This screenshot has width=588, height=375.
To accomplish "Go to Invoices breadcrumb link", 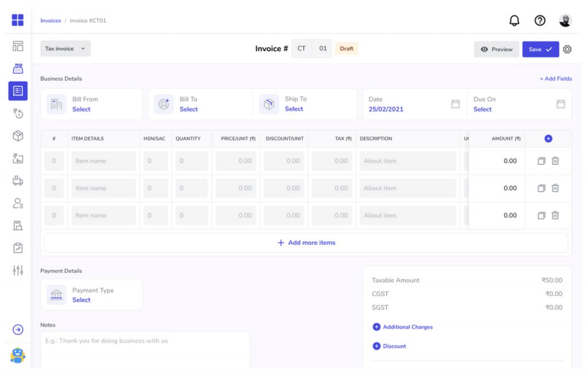I will coord(51,21).
